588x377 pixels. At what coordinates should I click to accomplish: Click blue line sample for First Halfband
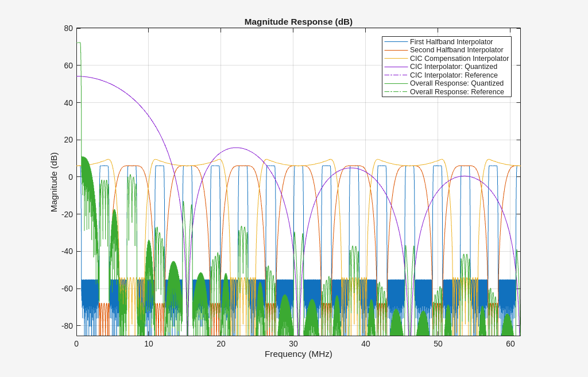coord(396,42)
